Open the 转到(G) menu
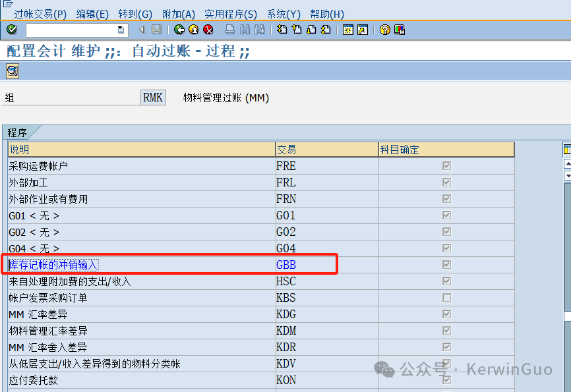The height and width of the screenshot is (392, 571). 135,14
